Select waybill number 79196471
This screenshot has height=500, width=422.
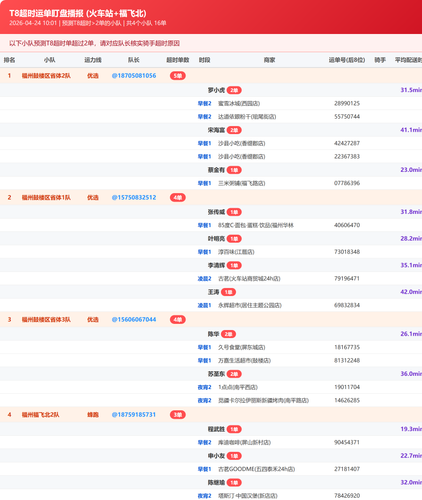point(347,279)
